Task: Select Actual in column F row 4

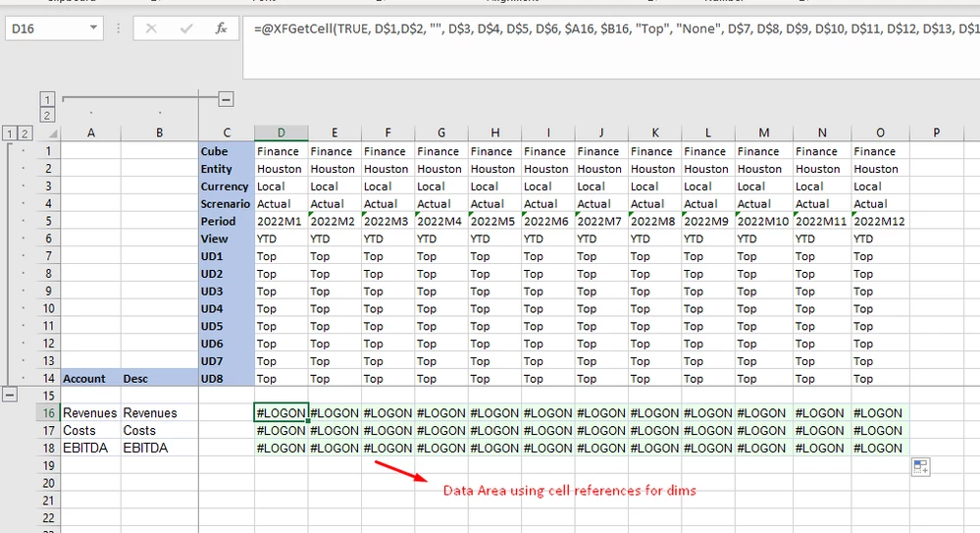Action: pyautogui.click(x=388, y=204)
